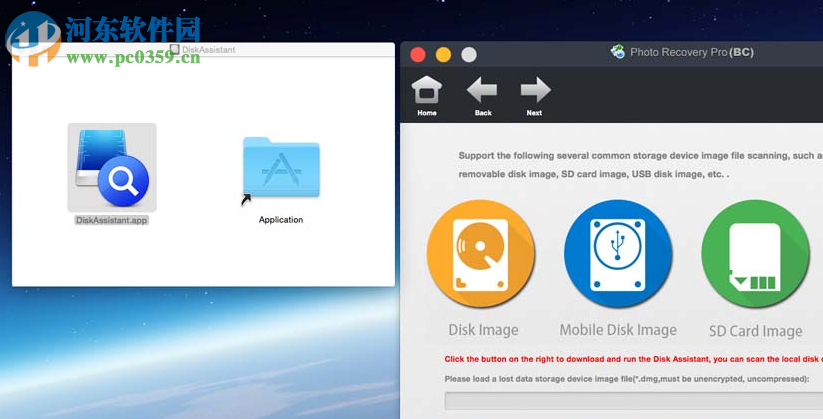Select the DiskAssistant.app icon
The height and width of the screenshot is (419, 823).
point(112,167)
